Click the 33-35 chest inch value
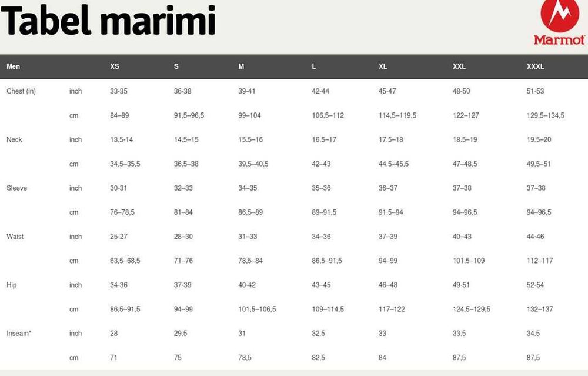This screenshot has width=588, height=376. pyautogui.click(x=119, y=91)
